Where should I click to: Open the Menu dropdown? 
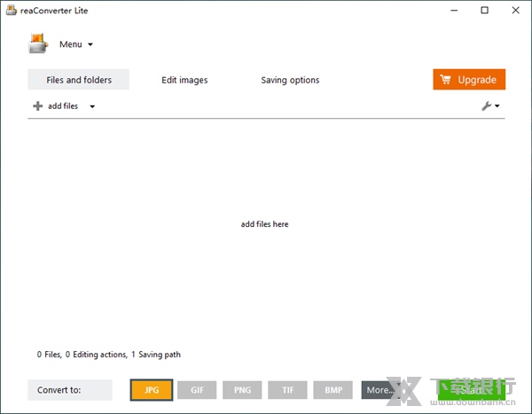[x=75, y=44]
